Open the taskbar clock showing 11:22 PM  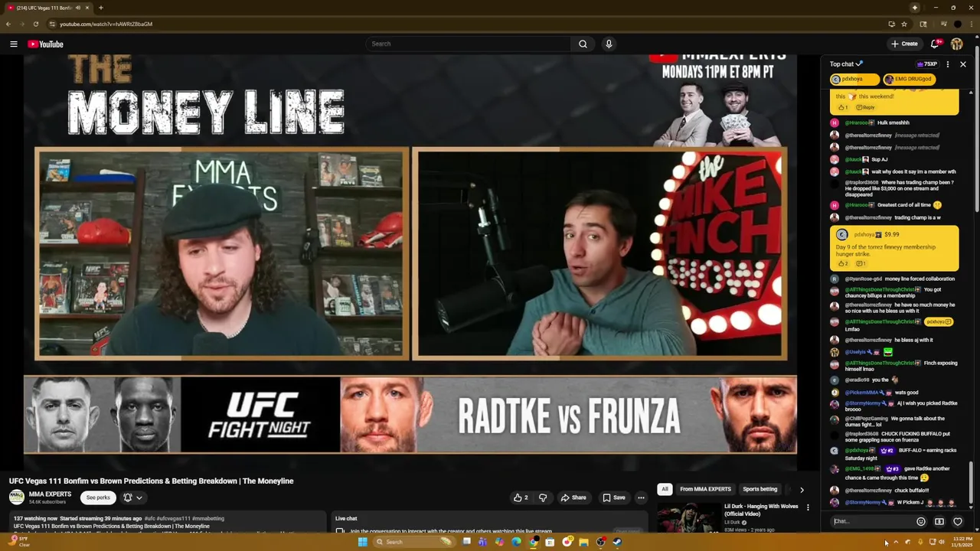(x=962, y=542)
